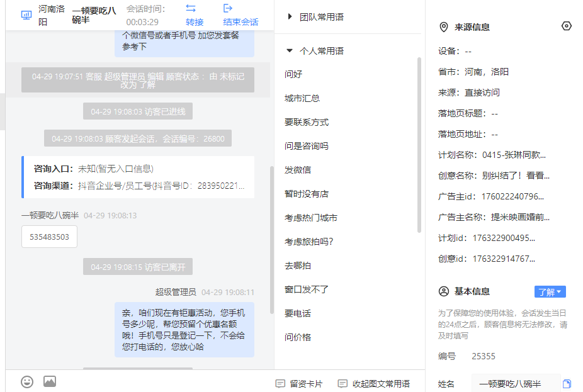Select the 去哪拍 quick phrase
The height and width of the screenshot is (392, 583).
click(x=297, y=266)
